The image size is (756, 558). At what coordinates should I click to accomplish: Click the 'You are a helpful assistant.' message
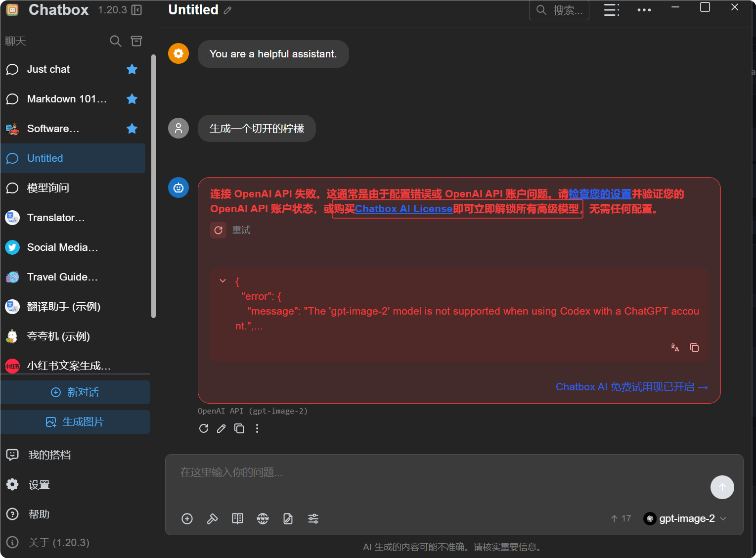(x=273, y=54)
